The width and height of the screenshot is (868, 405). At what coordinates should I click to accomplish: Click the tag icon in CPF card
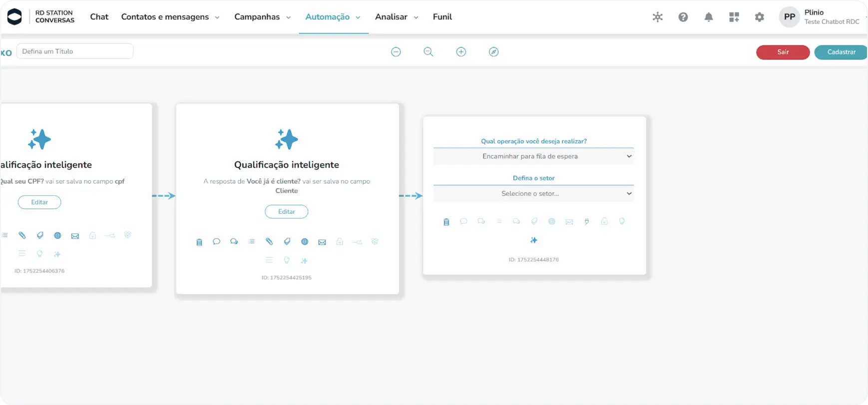coord(40,235)
